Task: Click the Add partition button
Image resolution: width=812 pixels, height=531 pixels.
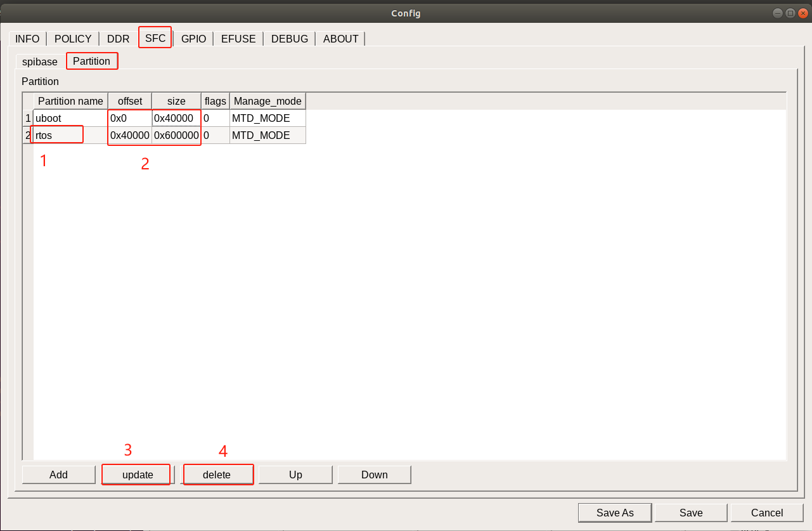Action: [x=58, y=475]
